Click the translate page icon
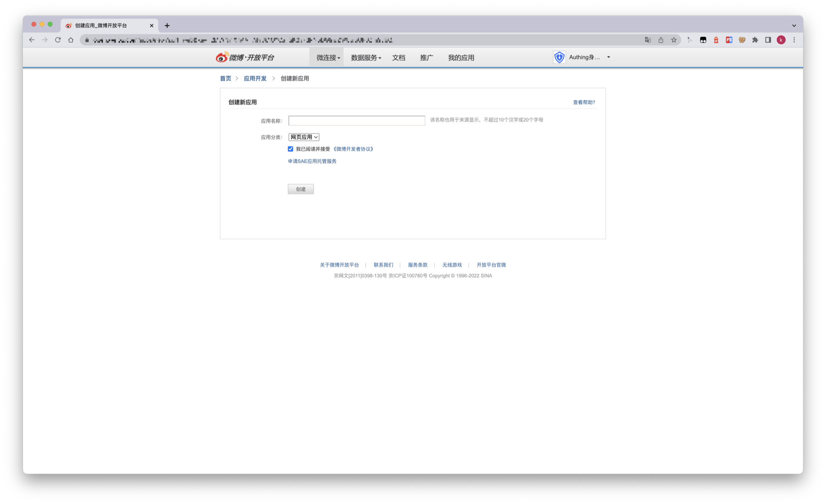This screenshot has width=826, height=504. 647,40
